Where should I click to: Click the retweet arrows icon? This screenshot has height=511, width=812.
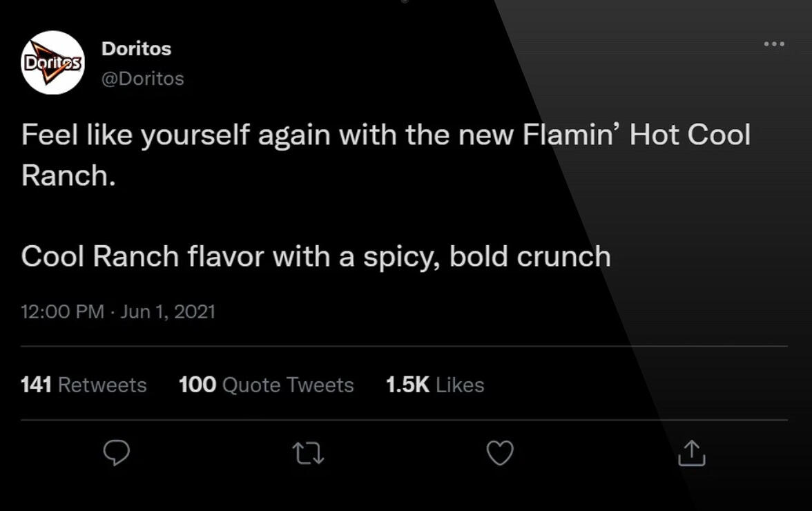click(308, 453)
